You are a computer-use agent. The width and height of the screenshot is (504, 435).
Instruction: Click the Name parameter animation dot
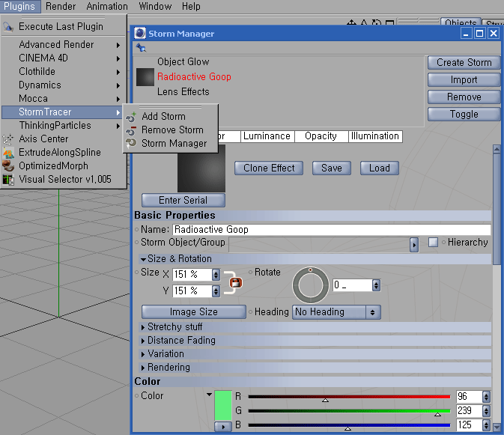(136, 229)
